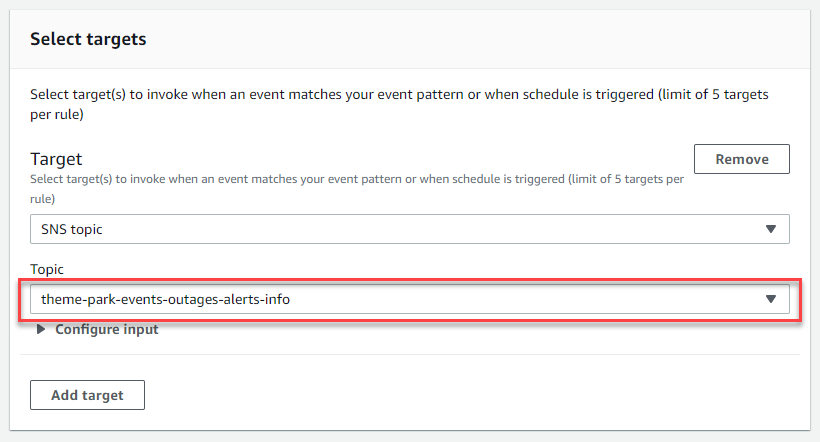This screenshot has height=442, width=820.
Task: Click the Topic field label
Action: (47, 269)
